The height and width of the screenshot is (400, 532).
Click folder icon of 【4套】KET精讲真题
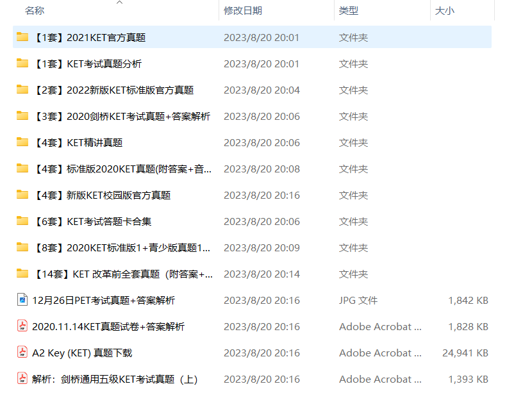pos(22,142)
